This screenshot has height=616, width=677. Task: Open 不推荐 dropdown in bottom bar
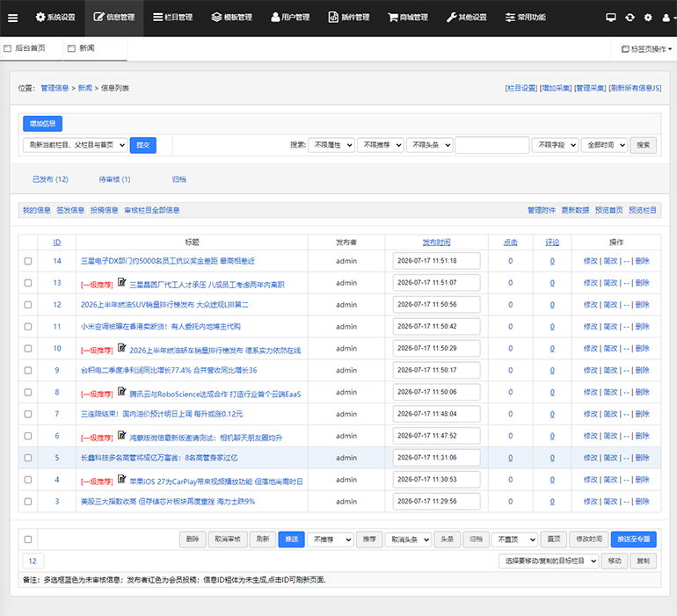click(x=331, y=540)
